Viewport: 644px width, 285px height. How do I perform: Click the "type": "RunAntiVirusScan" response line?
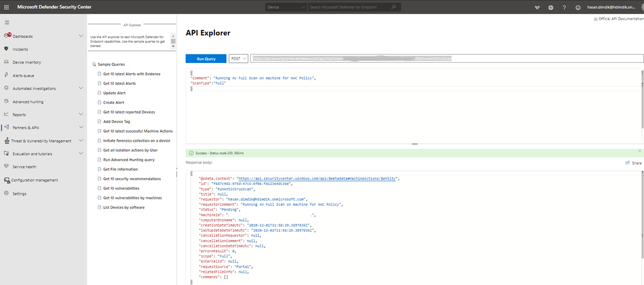(x=226, y=188)
